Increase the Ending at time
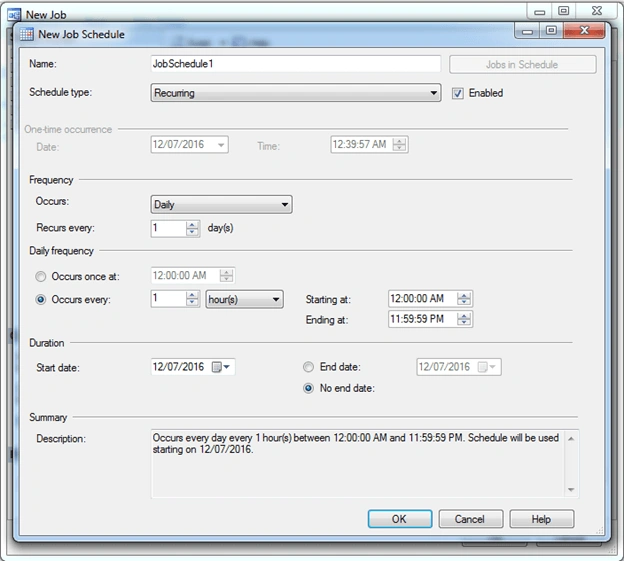Image resolution: width=624 pixels, height=561 pixels. pyautogui.click(x=464, y=316)
